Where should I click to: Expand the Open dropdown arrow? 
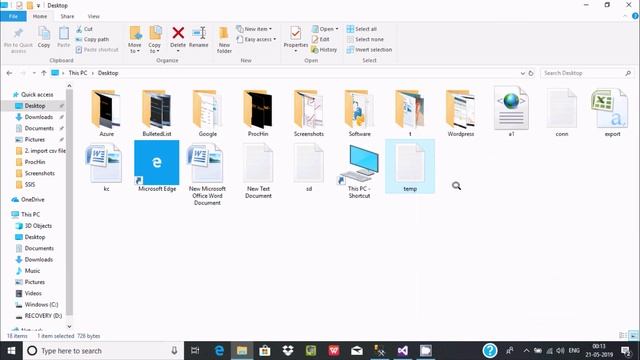pos(337,29)
